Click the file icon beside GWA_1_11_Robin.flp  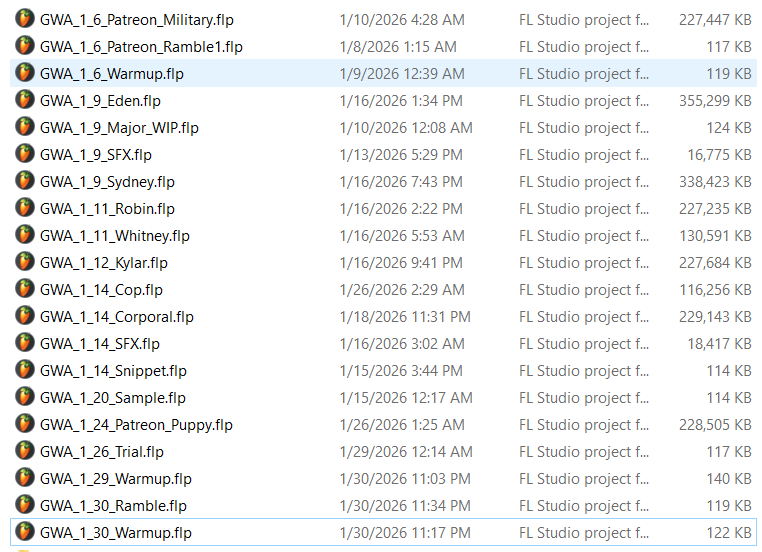pos(25,208)
